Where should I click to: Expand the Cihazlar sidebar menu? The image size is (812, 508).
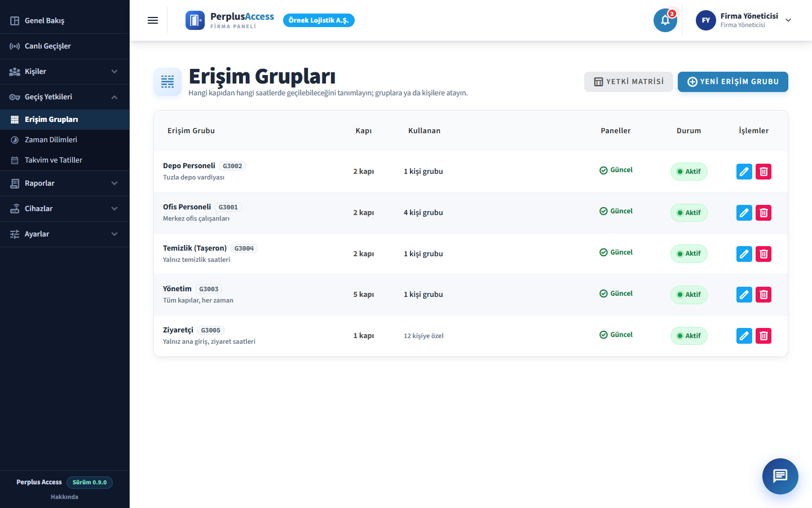(65, 209)
